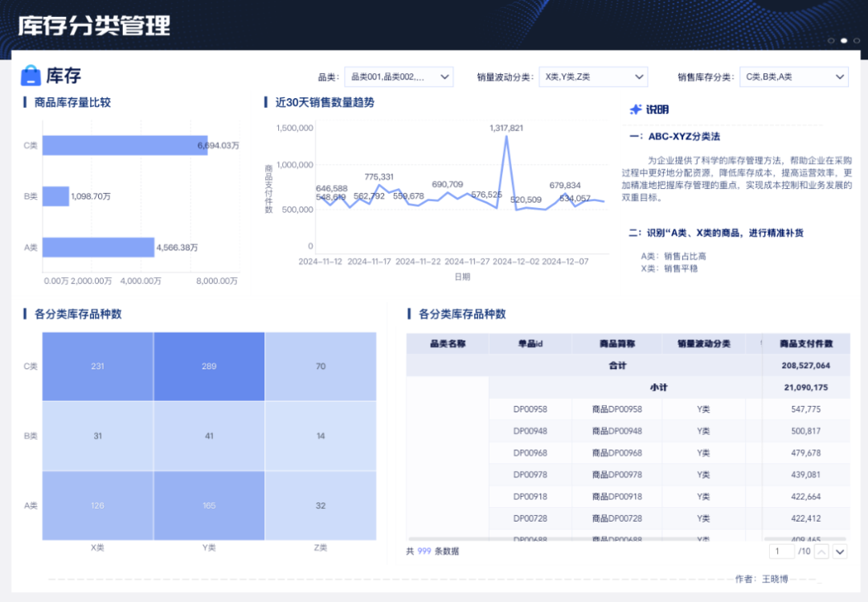The height and width of the screenshot is (602, 868).
Task: Click table cell DP00728 id
Action: coord(530,518)
